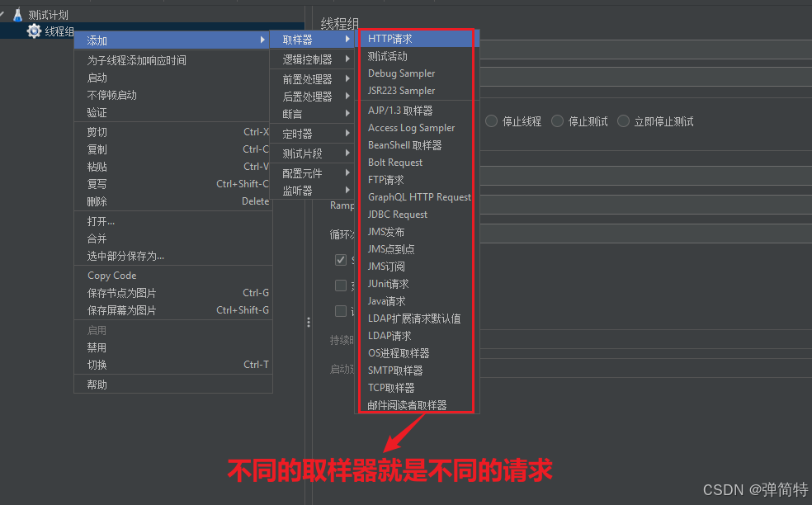Expand the 监听器 submenu
812x505 pixels.
[x=314, y=190]
